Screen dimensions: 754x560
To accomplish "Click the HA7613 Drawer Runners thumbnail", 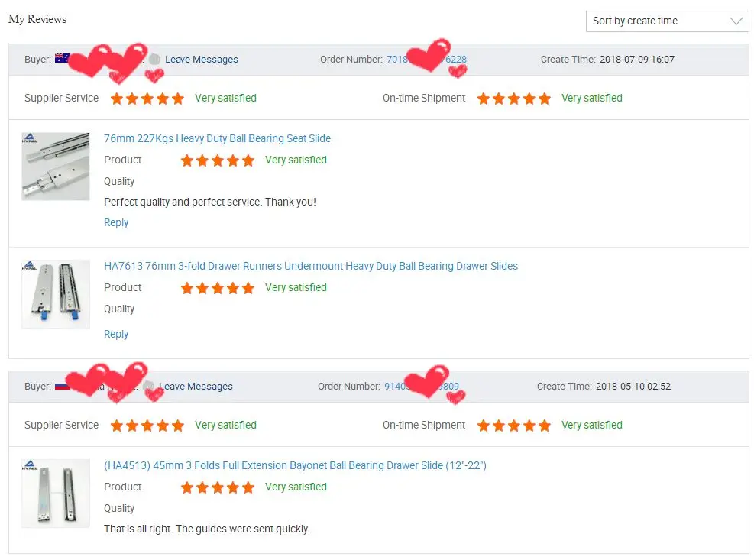I will 56,294.
